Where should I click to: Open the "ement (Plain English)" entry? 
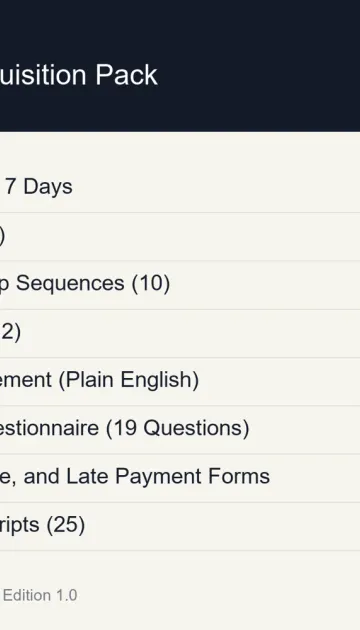tap(180, 382)
